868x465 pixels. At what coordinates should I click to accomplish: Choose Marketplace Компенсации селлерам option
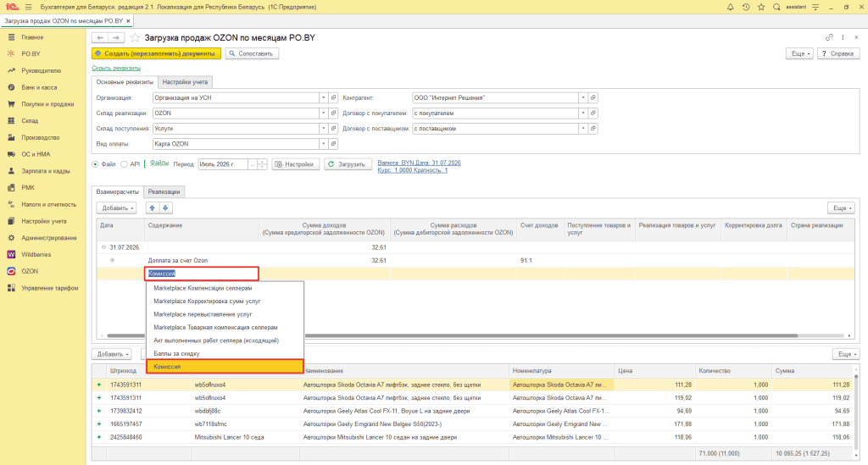click(225, 288)
